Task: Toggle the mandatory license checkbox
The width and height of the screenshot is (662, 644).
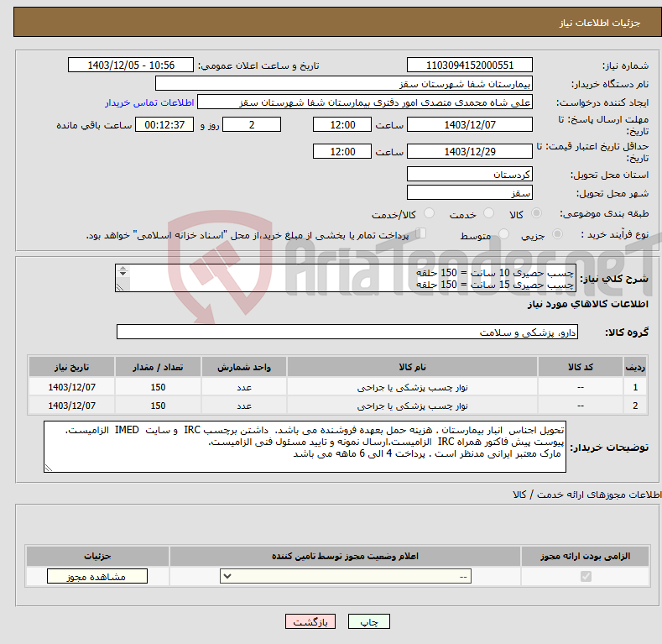Action: [x=586, y=576]
